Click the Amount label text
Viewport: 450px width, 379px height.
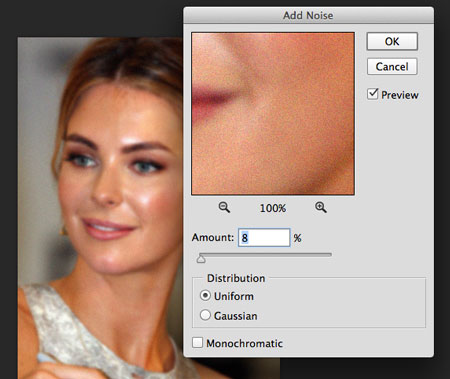click(x=213, y=237)
